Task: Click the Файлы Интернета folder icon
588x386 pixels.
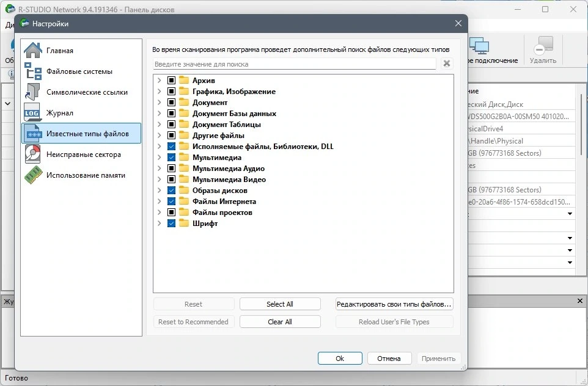Action: click(x=184, y=201)
